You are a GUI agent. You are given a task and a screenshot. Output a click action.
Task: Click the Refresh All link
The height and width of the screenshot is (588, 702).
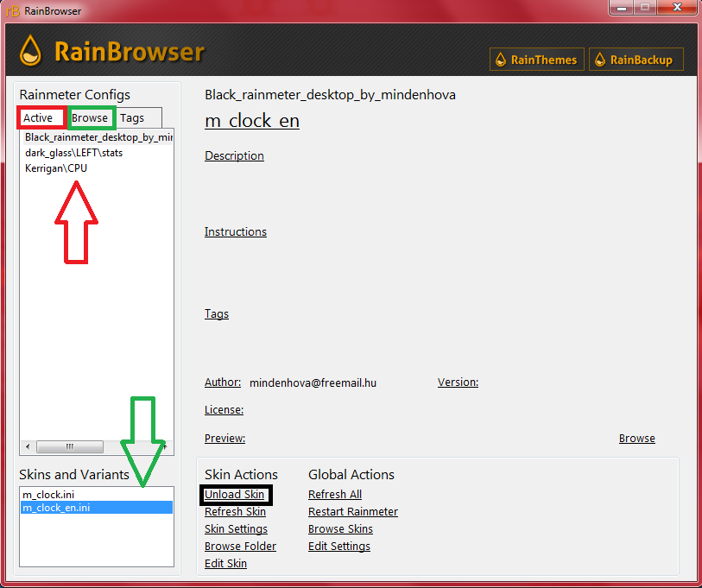(335, 495)
